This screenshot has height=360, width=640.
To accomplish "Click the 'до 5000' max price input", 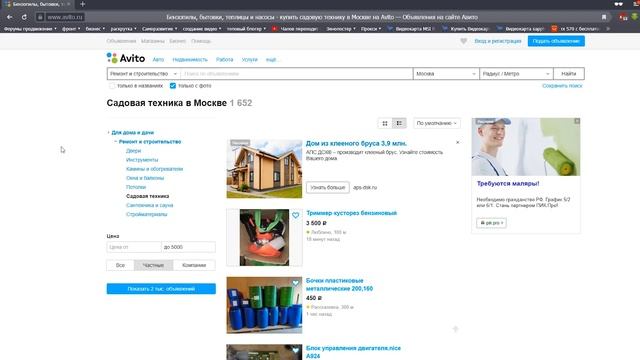I will [189, 247].
